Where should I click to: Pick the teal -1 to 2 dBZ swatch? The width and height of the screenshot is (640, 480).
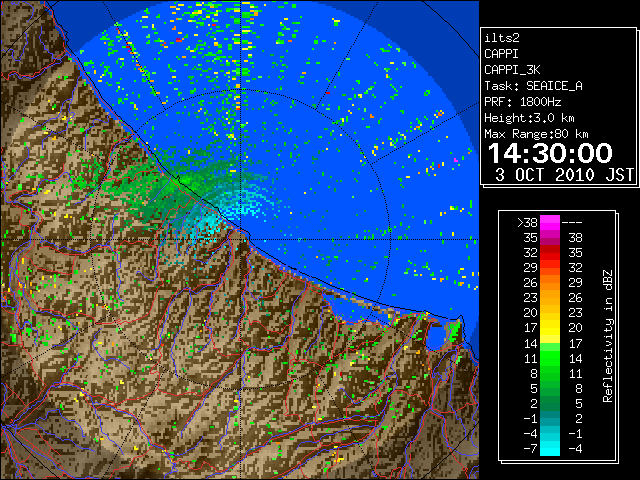(x=550, y=418)
